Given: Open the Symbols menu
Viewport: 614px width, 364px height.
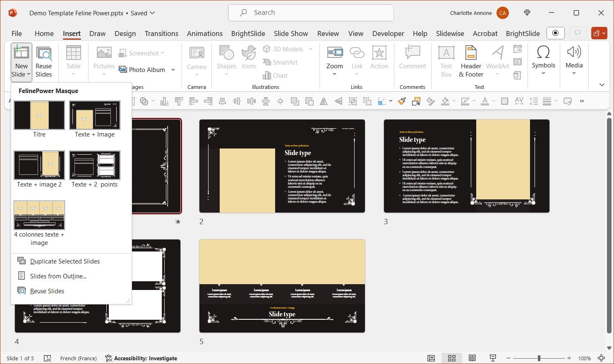Looking at the screenshot, I should click(543, 60).
